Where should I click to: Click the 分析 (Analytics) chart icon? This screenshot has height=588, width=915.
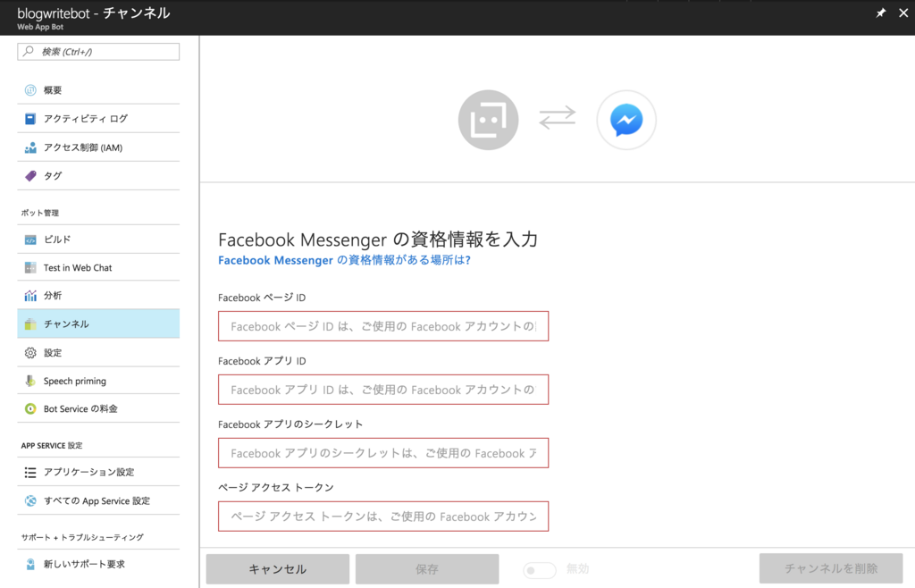point(29,296)
